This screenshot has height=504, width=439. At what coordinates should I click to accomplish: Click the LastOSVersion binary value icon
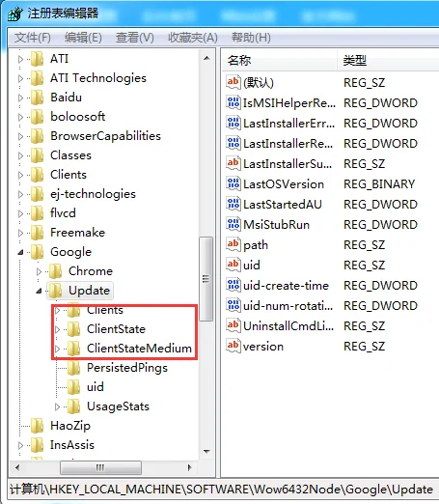point(233,183)
